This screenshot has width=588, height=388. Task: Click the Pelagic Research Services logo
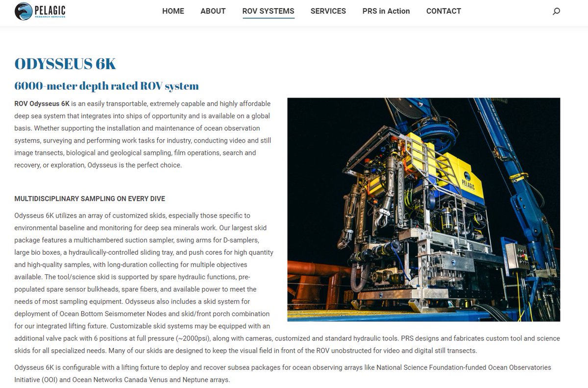click(x=40, y=11)
